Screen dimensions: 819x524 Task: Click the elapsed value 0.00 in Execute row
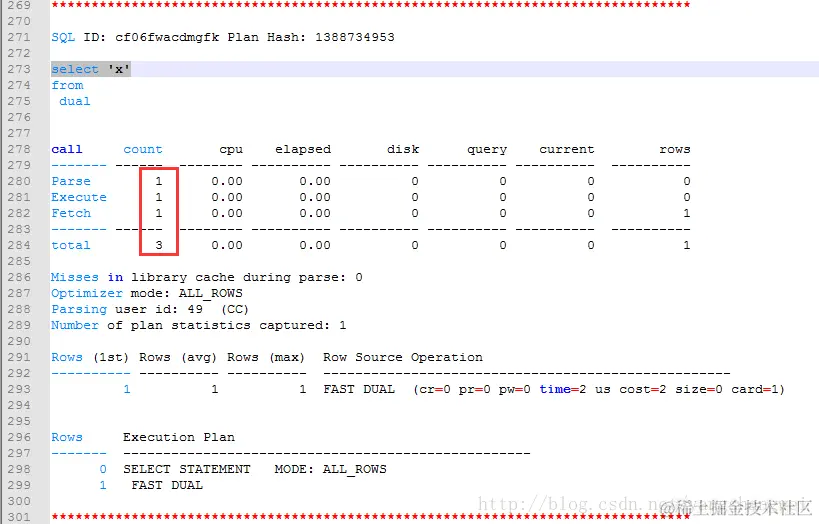pyautogui.click(x=315, y=197)
